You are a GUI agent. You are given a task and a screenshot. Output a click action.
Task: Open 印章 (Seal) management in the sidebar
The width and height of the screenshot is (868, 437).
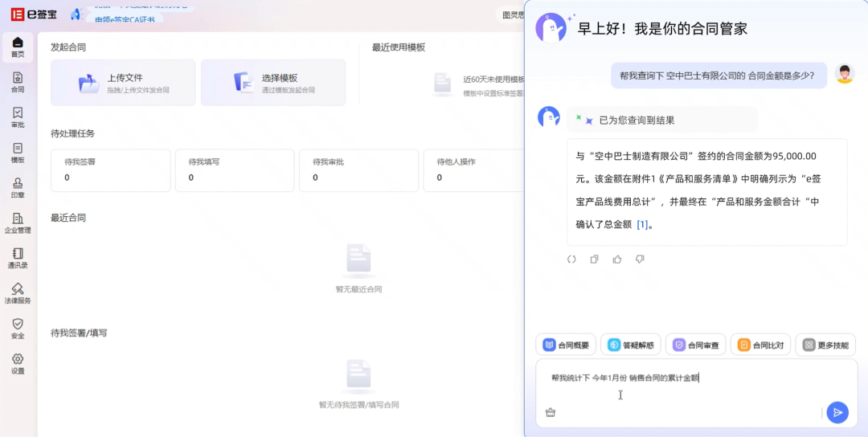coord(18,187)
